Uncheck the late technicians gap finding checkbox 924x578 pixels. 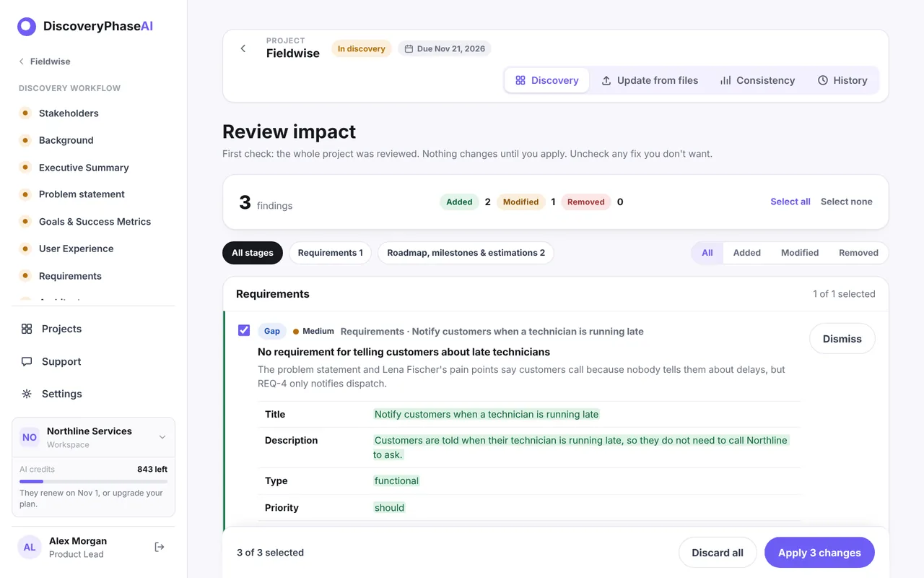(x=244, y=330)
